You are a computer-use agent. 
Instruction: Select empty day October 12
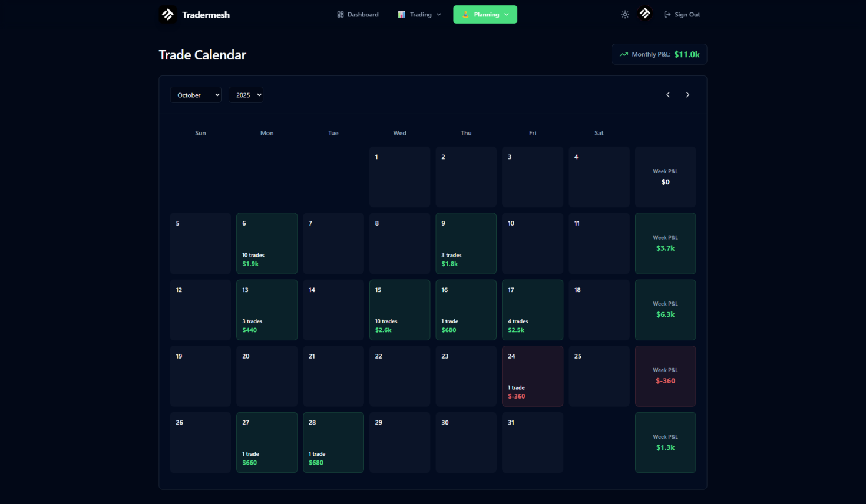[200, 310]
